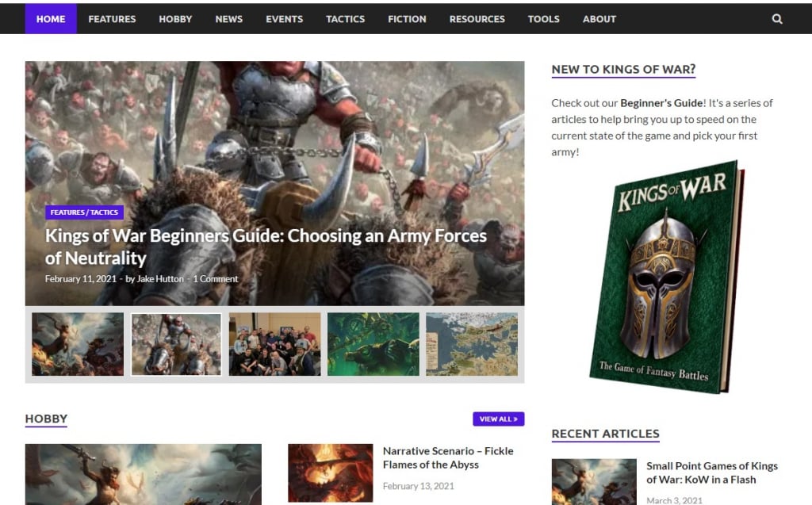Select the armored ogre rider slider thumbnail
Image resolution: width=812 pixels, height=505 pixels.
click(176, 344)
